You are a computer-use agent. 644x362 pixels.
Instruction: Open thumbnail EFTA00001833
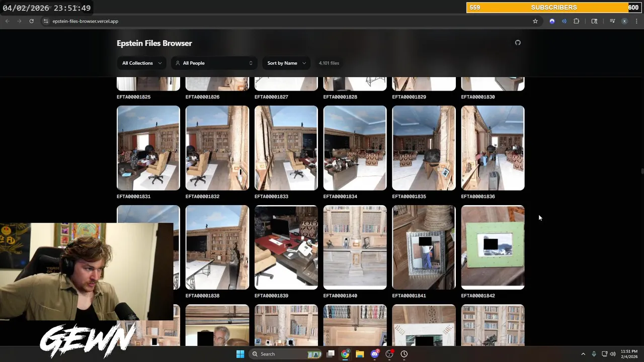tap(286, 148)
